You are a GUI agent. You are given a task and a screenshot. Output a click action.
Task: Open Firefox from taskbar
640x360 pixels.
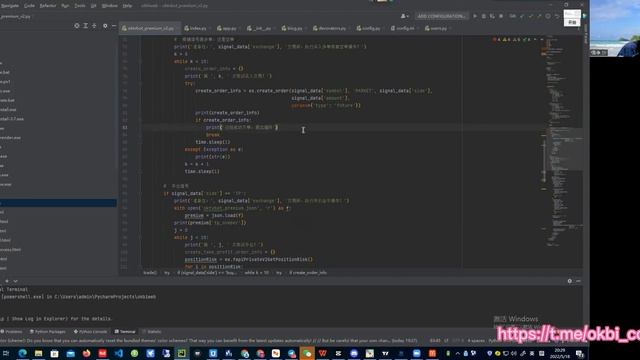pos(86,353)
